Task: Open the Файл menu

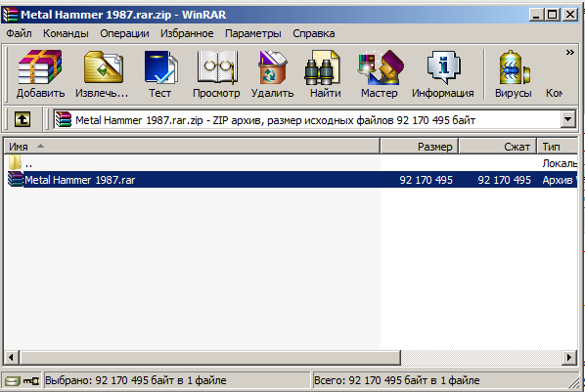Action: click(19, 33)
